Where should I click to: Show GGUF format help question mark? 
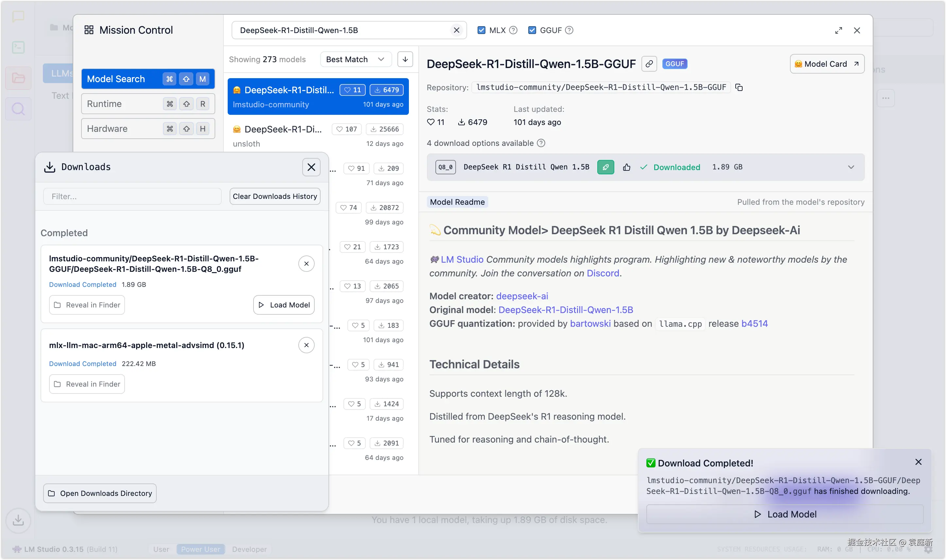[x=569, y=30]
